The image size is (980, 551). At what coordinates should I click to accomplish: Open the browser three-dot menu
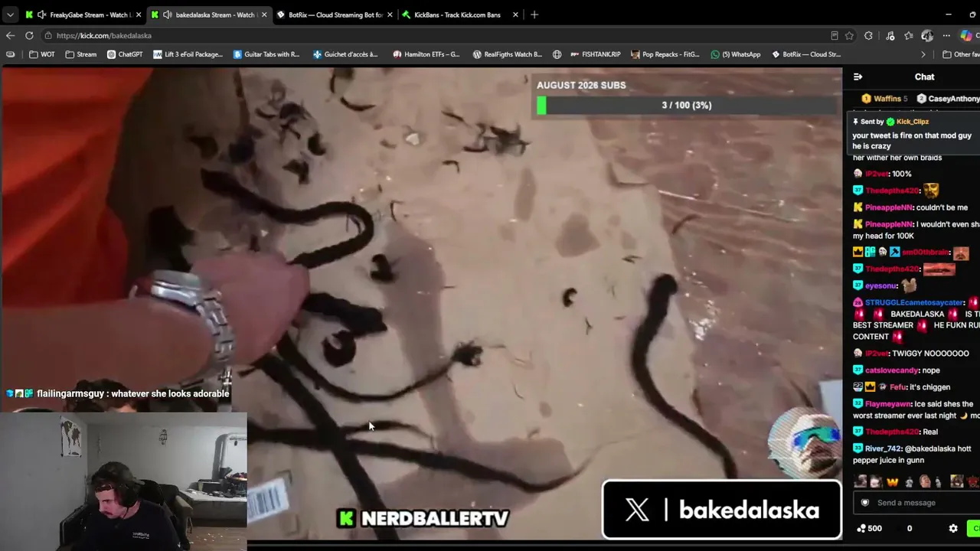(946, 35)
